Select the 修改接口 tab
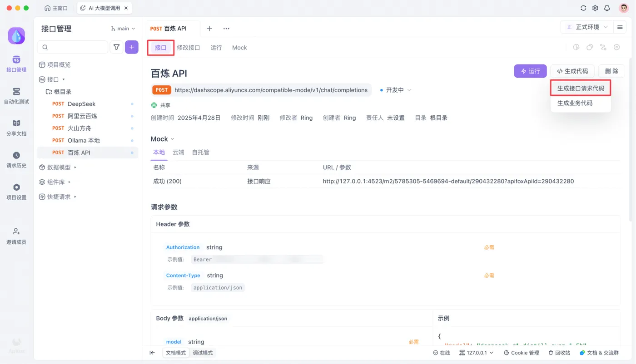 click(x=189, y=48)
